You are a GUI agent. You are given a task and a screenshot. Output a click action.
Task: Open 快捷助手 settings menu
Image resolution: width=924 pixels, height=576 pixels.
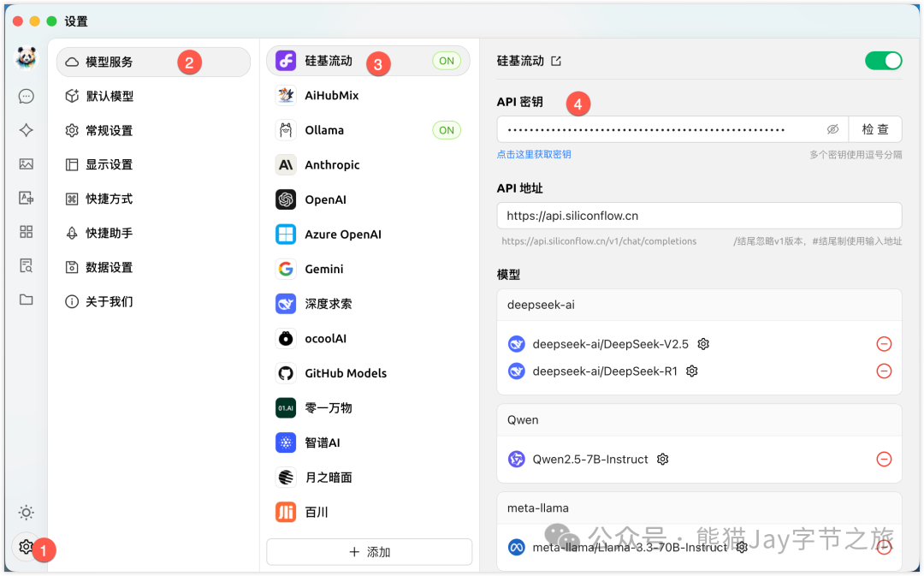click(x=153, y=233)
